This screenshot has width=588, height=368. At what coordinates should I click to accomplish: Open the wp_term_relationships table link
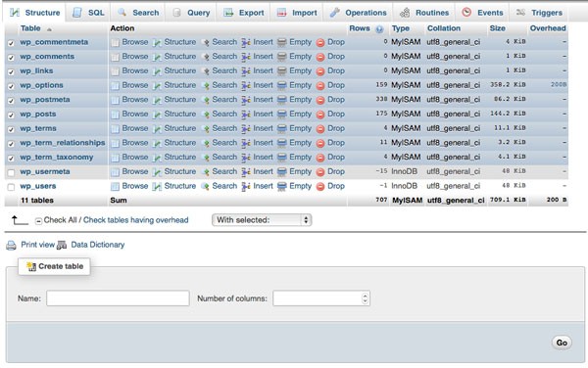(63, 143)
